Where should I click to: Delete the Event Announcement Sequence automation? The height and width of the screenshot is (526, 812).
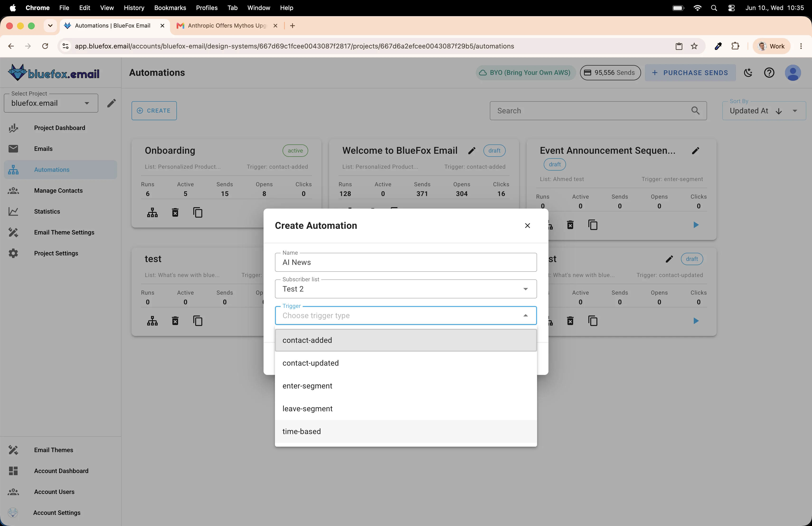(x=570, y=225)
